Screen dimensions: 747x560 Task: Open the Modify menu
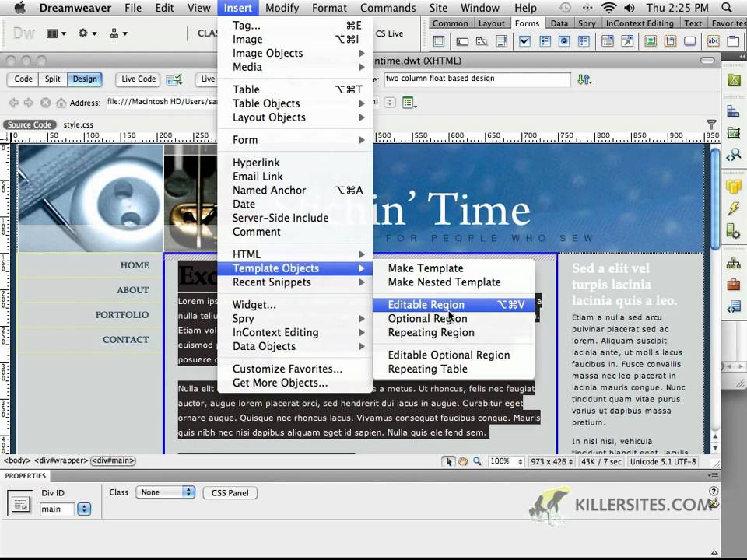pos(282,8)
